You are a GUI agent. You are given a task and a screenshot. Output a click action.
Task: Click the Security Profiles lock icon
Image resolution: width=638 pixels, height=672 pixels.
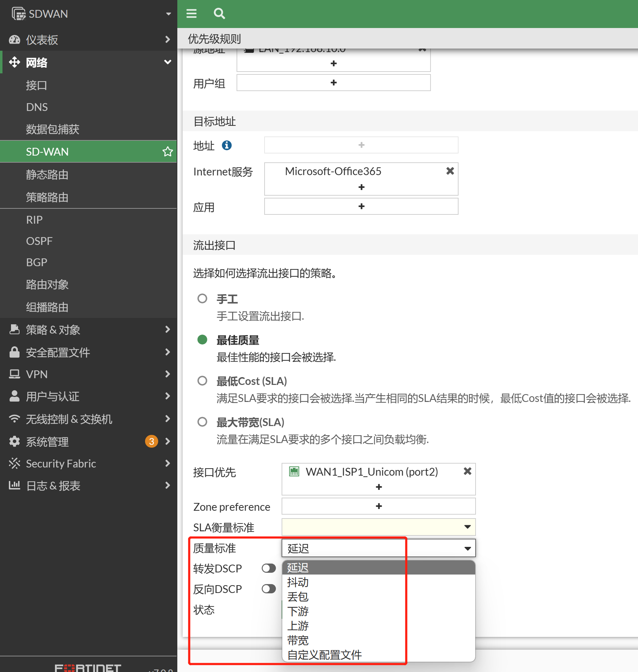(15, 352)
